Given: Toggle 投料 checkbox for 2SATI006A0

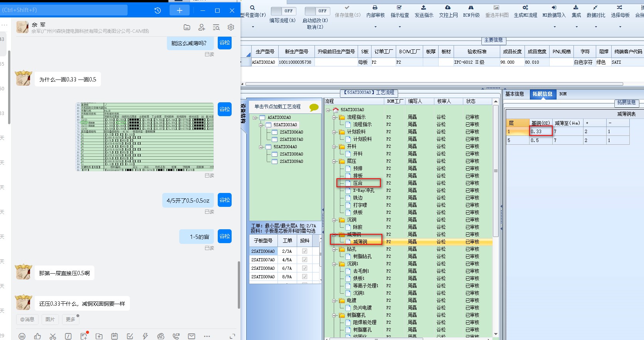Looking at the screenshot, I should pos(305,251).
